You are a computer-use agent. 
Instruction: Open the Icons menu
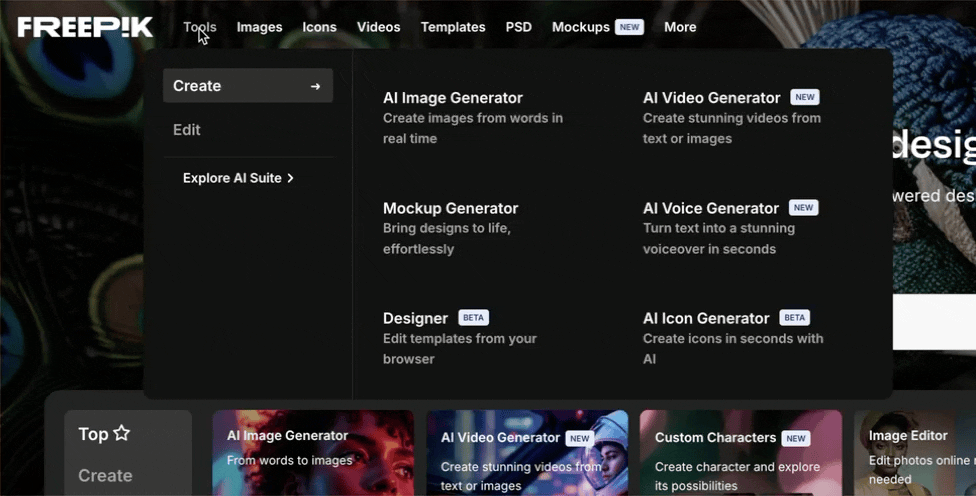[x=319, y=27]
